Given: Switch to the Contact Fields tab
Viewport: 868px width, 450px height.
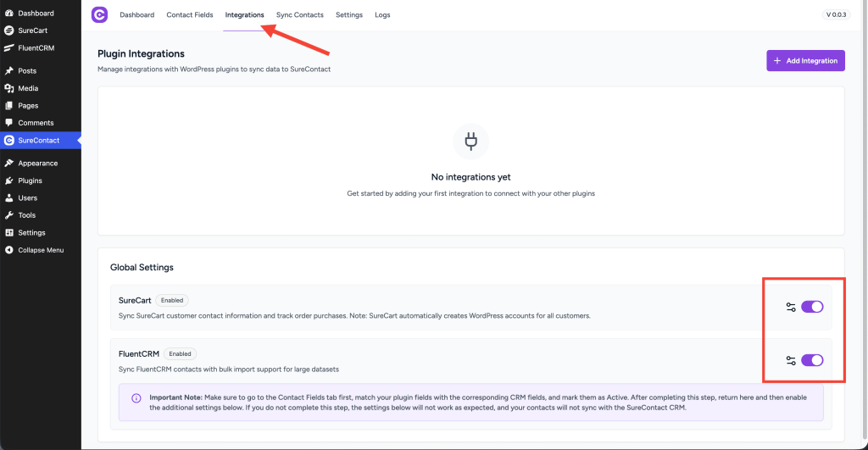Looking at the screenshot, I should pyautogui.click(x=190, y=15).
